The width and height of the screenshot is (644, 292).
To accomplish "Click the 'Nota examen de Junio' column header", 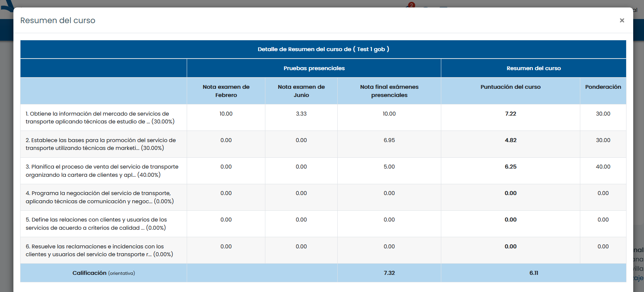I will 301,91.
